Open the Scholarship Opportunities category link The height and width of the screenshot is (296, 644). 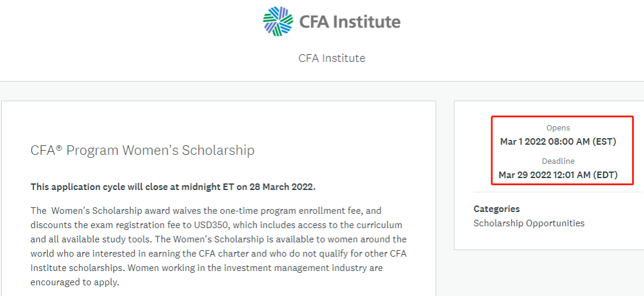(529, 223)
